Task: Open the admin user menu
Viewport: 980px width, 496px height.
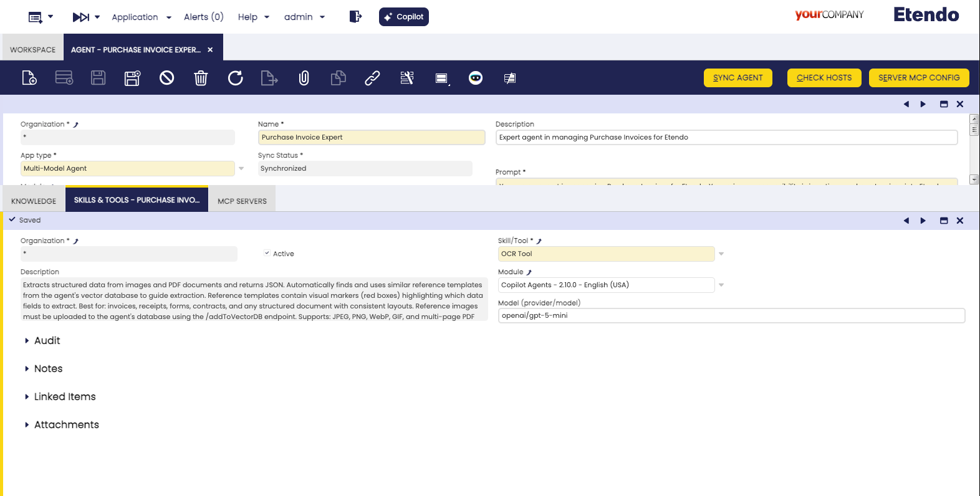Action: tap(305, 17)
